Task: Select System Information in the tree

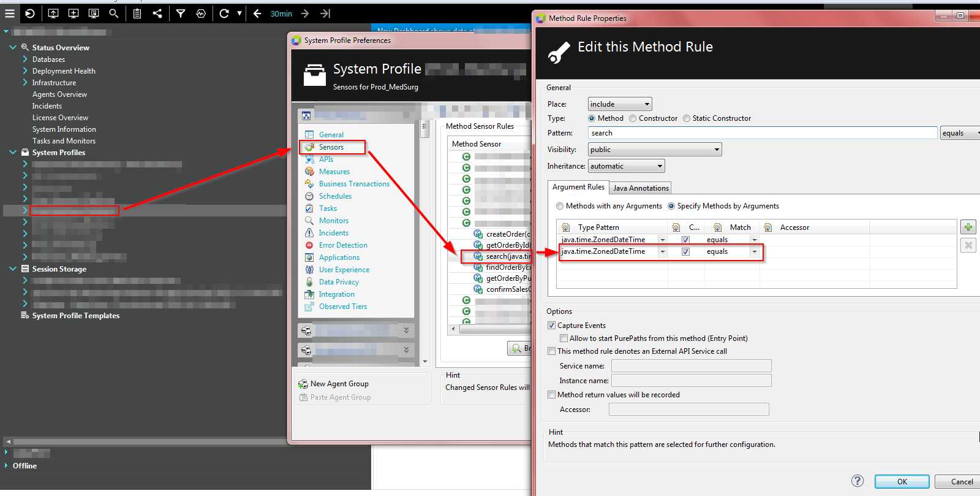Action: pyautogui.click(x=64, y=129)
